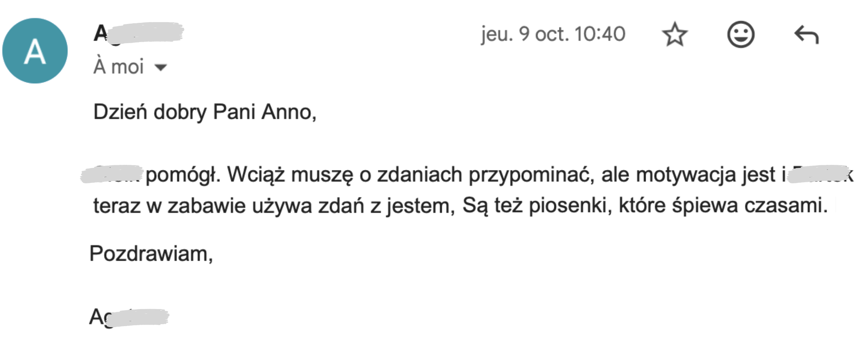Click the recipient details disclosure triangle

point(160,67)
